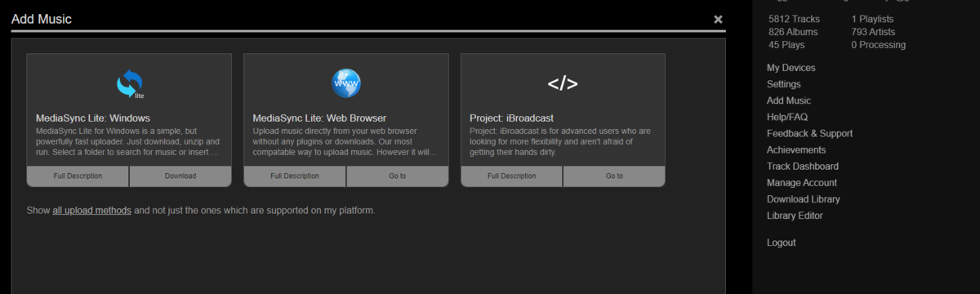
Task: Follow the "all upload methods" link
Action: [91, 211]
